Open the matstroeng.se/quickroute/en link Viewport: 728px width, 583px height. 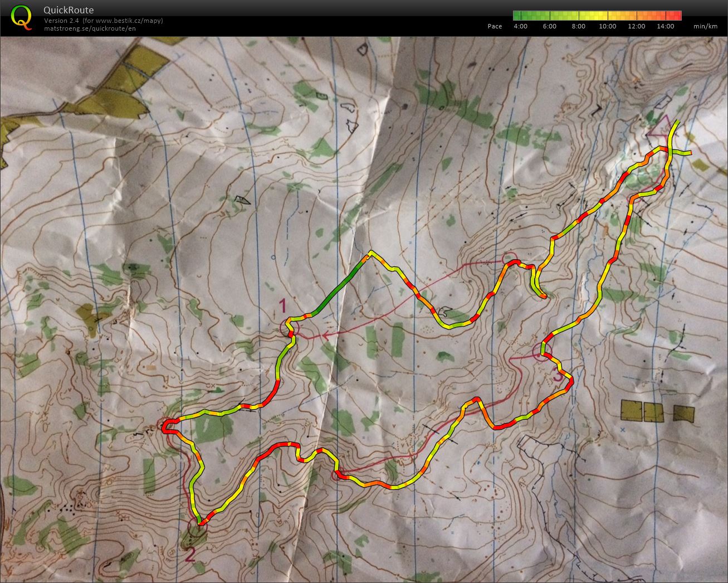(90, 28)
